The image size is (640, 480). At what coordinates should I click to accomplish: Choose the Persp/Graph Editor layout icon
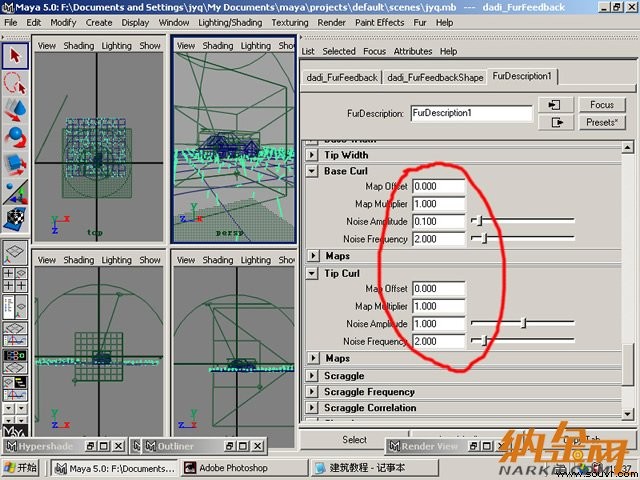pyautogui.click(x=15, y=334)
